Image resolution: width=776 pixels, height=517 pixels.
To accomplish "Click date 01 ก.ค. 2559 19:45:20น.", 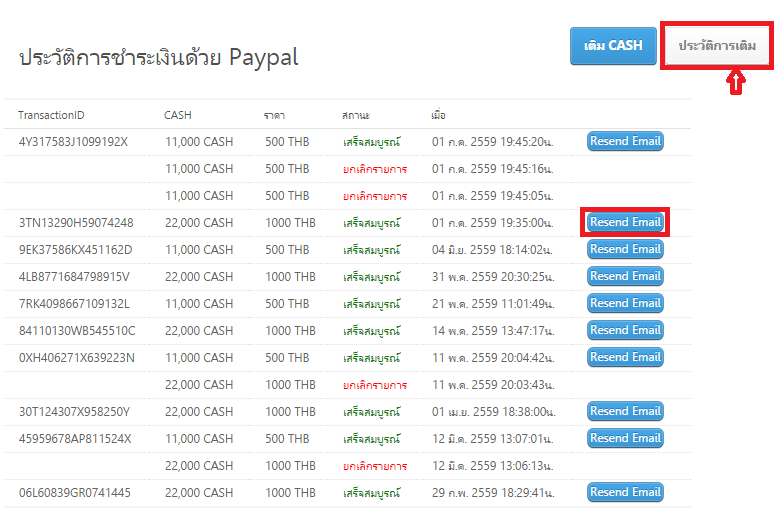I will 492,142.
